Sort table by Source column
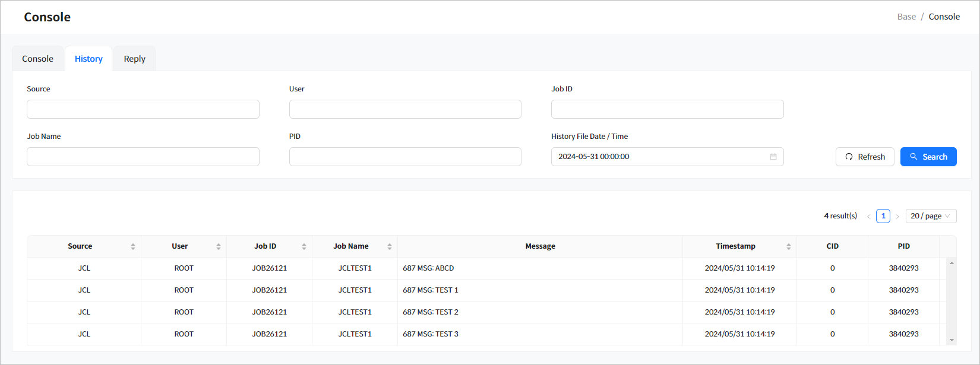 [132, 246]
